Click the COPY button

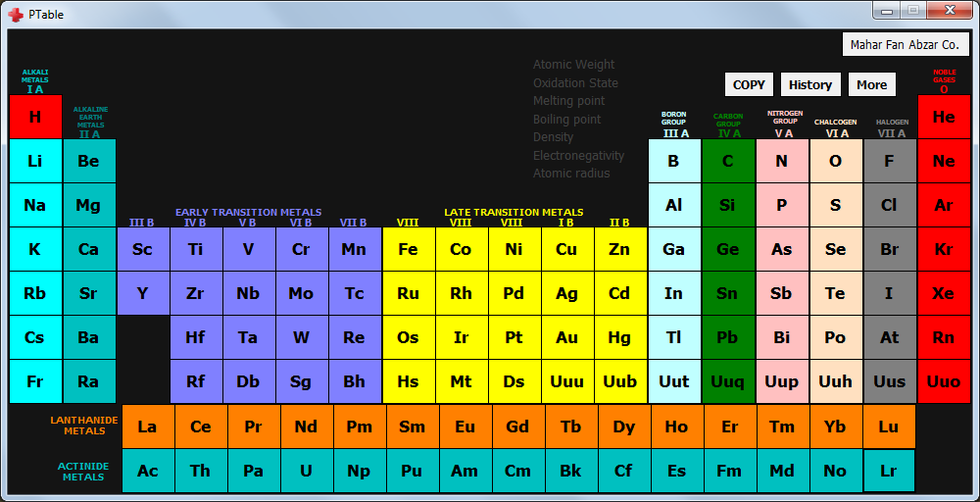click(749, 84)
